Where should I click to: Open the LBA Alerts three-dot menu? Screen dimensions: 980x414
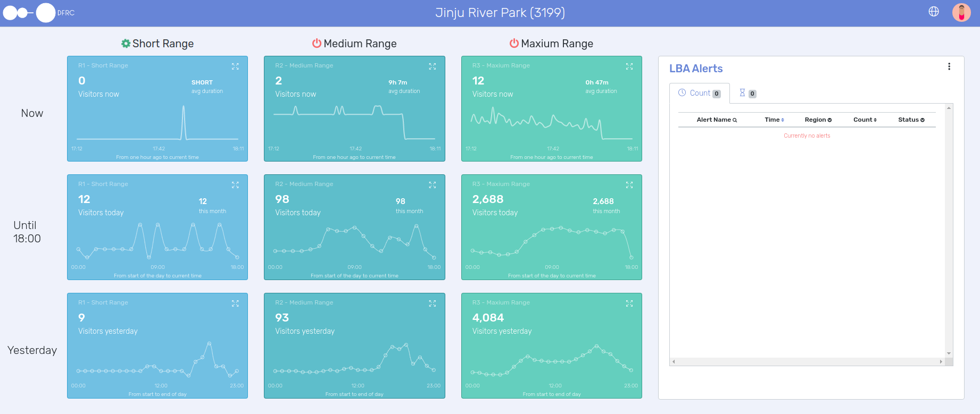click(x=949, y=66)
